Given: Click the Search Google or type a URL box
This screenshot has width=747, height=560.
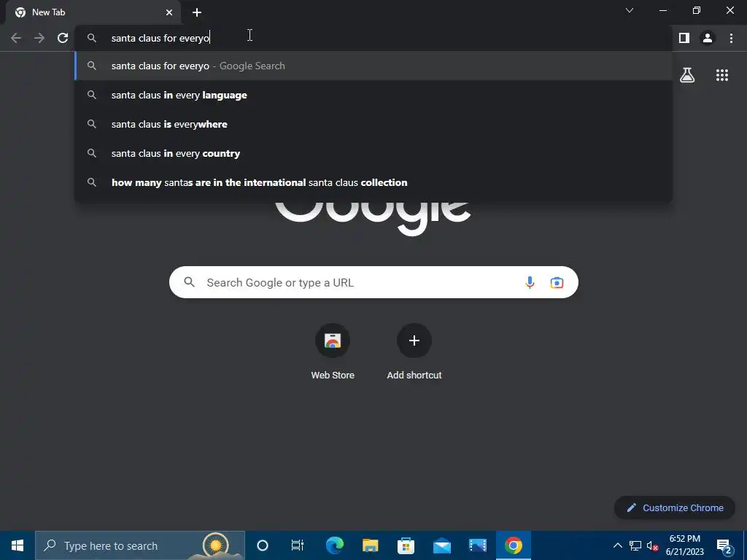Looking at the screenshot, I should click(373, 282).
